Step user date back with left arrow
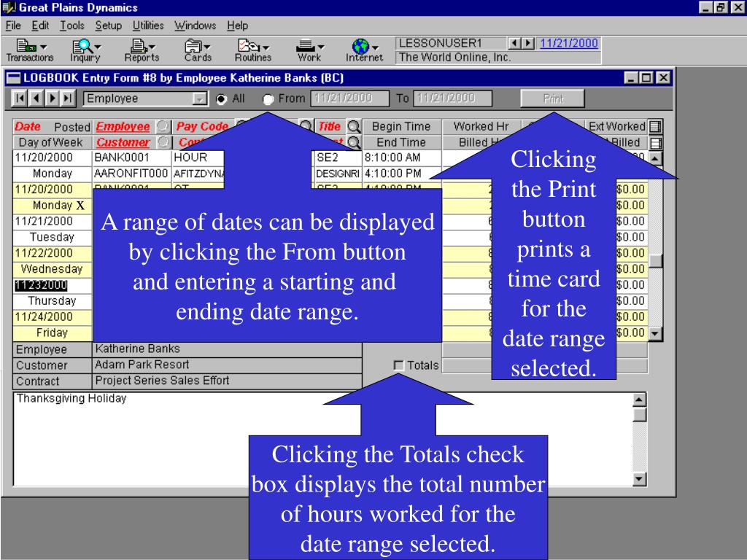The height and width of the screenshot is (560, 747). (514, 43)
